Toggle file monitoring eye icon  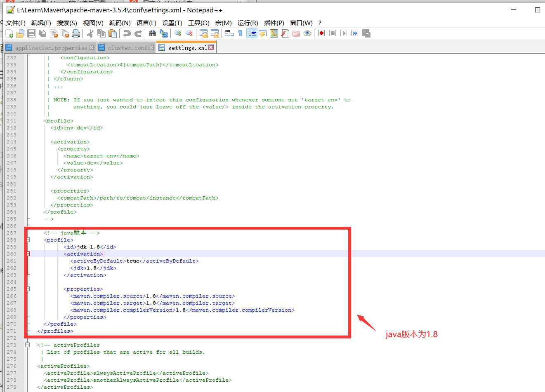coord(307,33)
